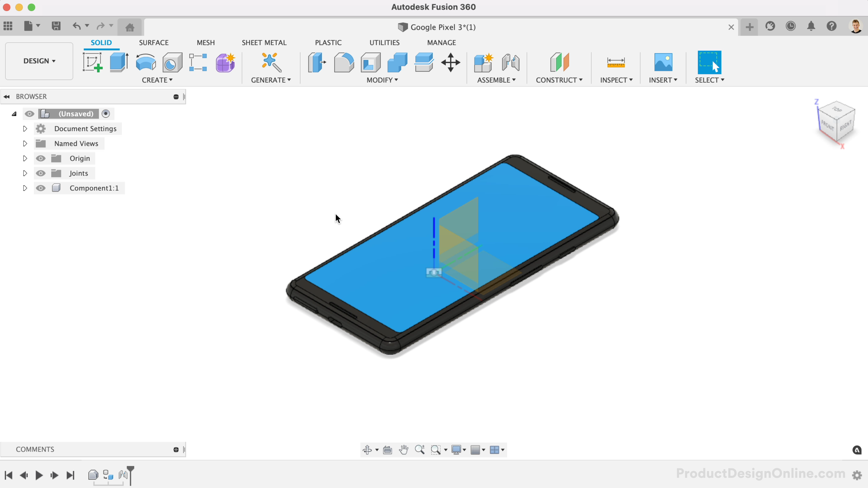868x488 pixels.
Task: Expand the Joints folder in browser
Action: click(24, 173)
